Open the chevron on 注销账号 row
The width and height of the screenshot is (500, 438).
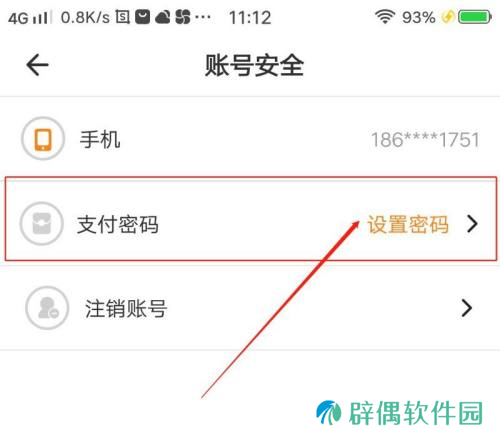coord(467,308)
